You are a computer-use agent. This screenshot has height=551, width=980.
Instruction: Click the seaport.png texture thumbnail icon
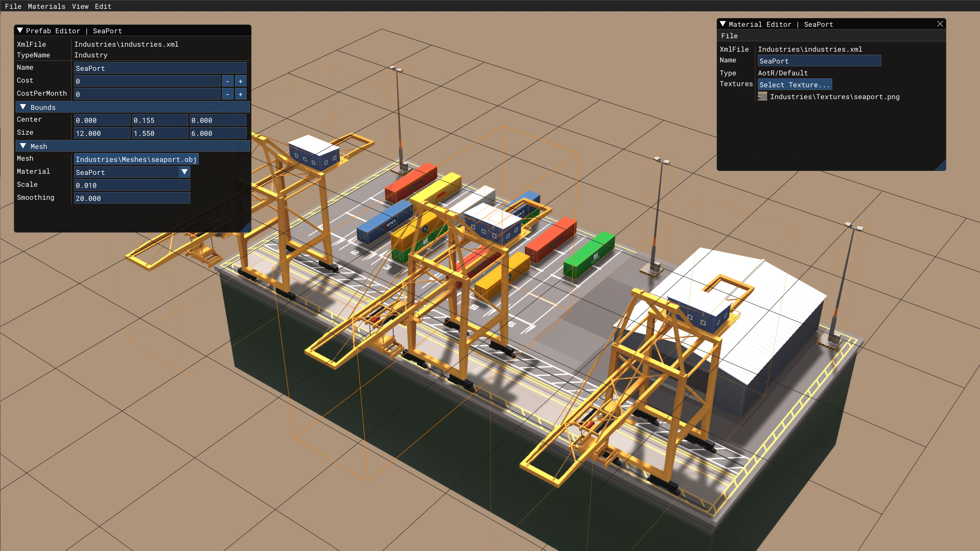click(763, 97)
